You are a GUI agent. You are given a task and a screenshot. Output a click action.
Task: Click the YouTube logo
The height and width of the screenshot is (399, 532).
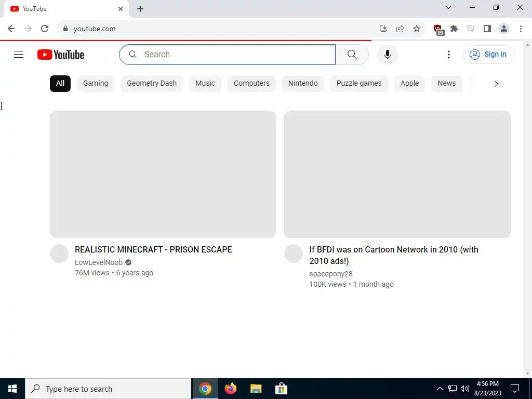click(61, 55)
